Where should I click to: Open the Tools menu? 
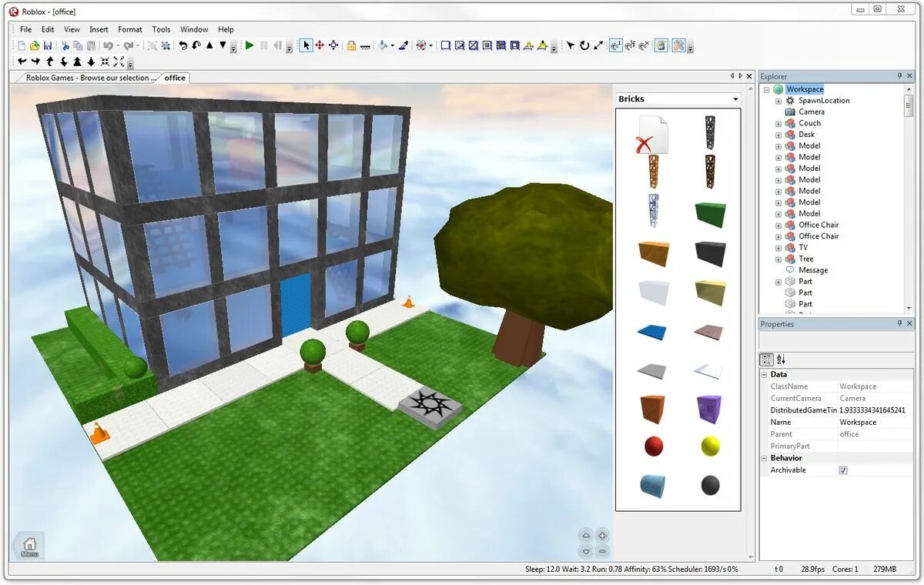pos(161,29)
